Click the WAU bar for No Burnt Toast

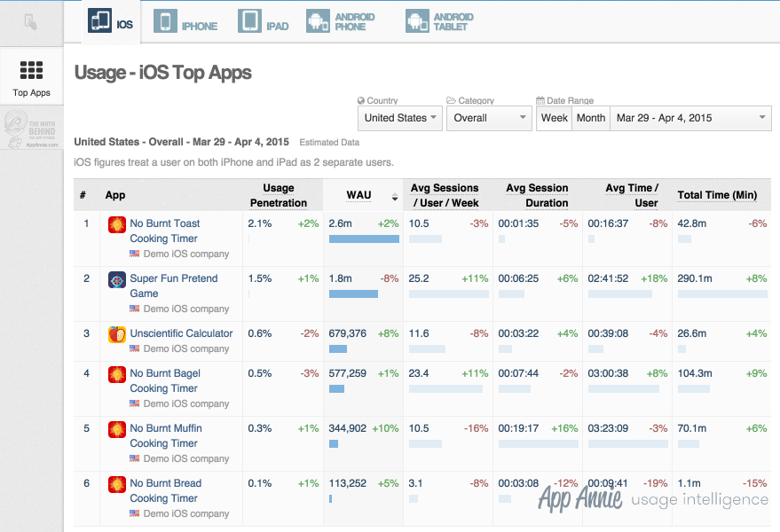pos(364,239)
